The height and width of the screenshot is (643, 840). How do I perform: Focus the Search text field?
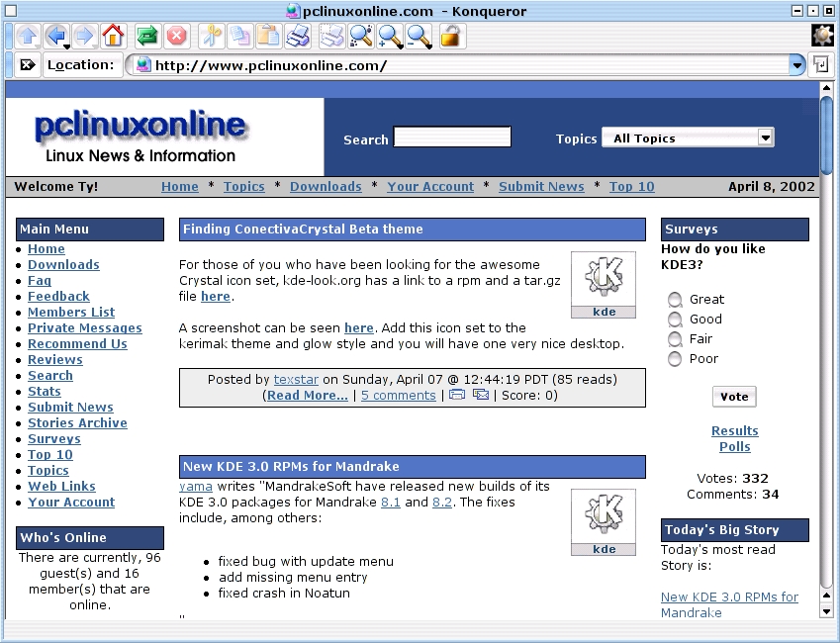point(452,137)
